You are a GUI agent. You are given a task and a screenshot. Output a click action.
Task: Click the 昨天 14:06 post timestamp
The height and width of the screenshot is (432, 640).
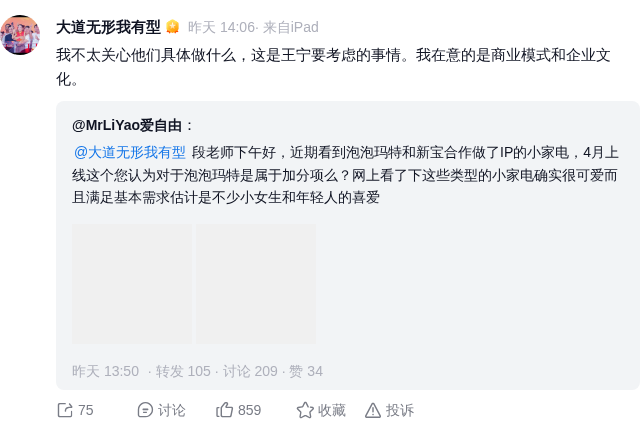[221, 27]
